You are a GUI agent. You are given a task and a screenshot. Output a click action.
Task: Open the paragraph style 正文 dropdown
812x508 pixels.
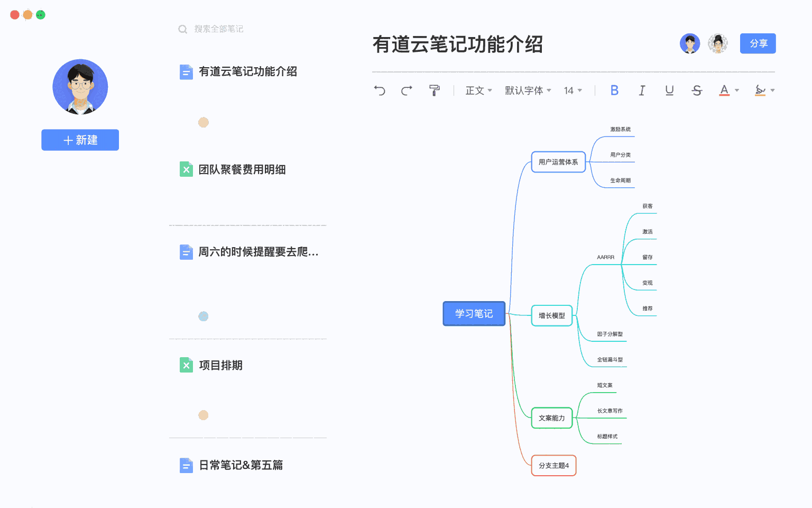click(477, 90)
